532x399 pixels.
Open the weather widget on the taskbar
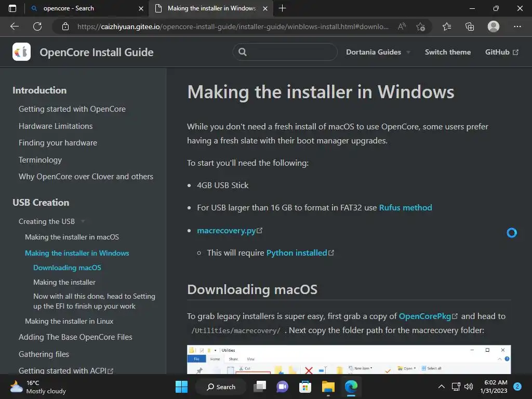coord(38,387)
